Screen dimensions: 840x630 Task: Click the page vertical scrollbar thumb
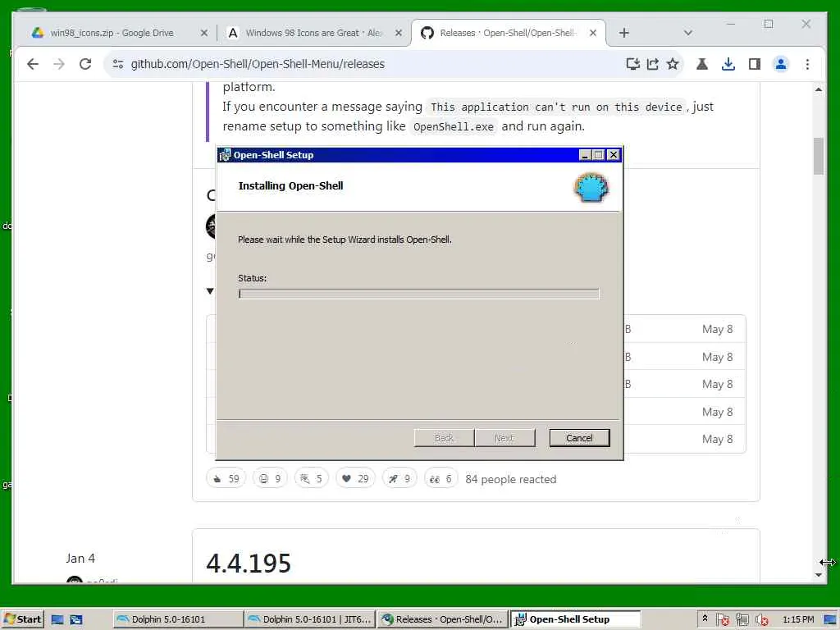818,156
